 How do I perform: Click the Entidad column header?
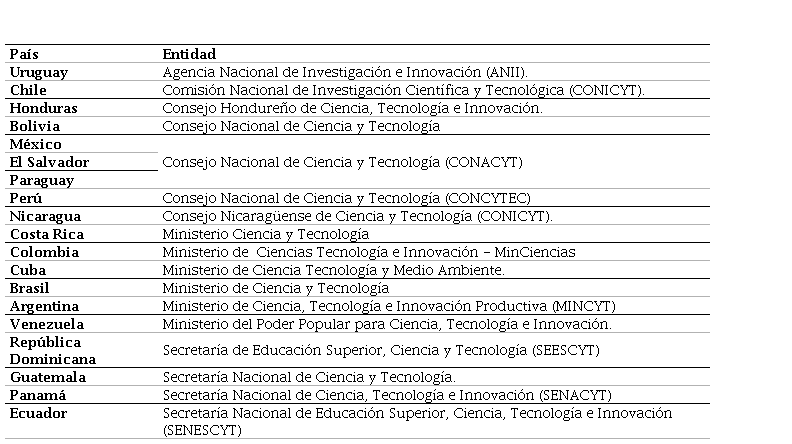click(189, 54)
